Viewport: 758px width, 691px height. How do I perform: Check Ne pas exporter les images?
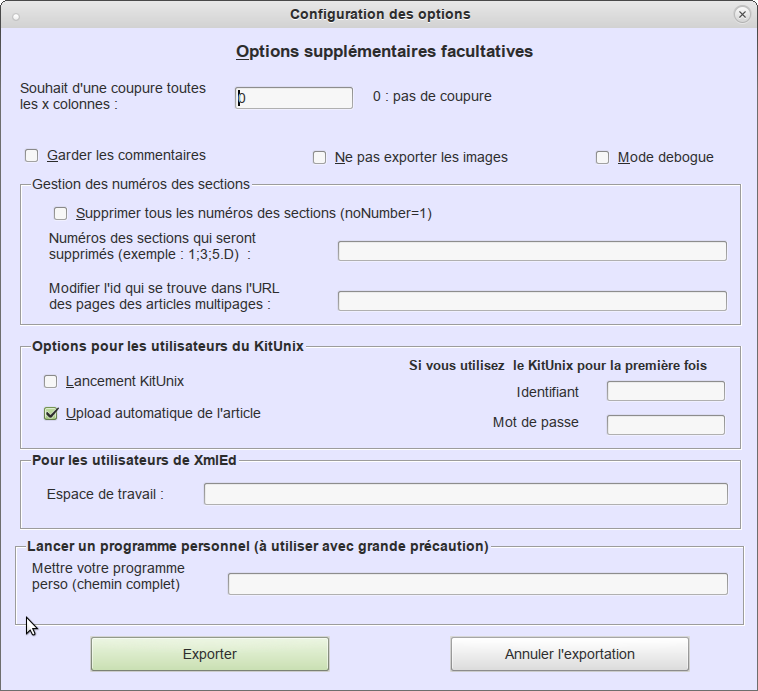pyautogui.click(x=320, y=157)
